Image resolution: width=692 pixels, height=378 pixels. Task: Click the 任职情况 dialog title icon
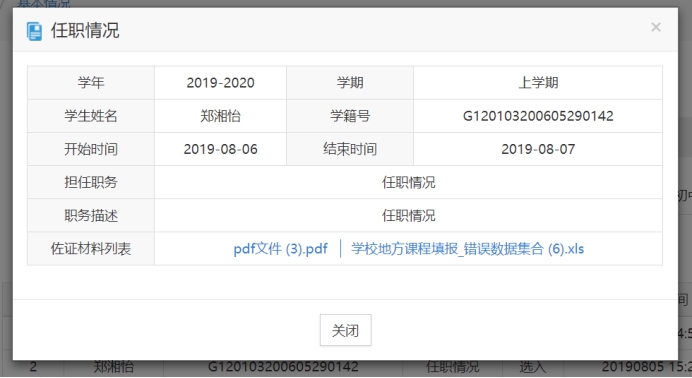pyautogui.click(x=34, y=32)
